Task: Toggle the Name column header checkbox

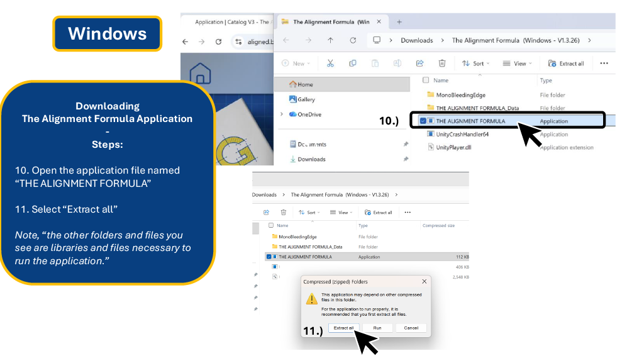Action: 426,80
